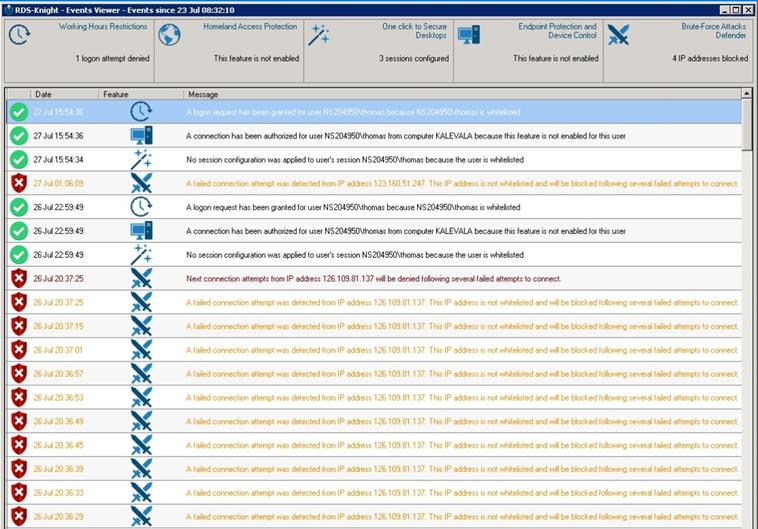
Task: Click the green checkmark on the 27 Jul 15:54:34 event
Action: tap(19, 160)
